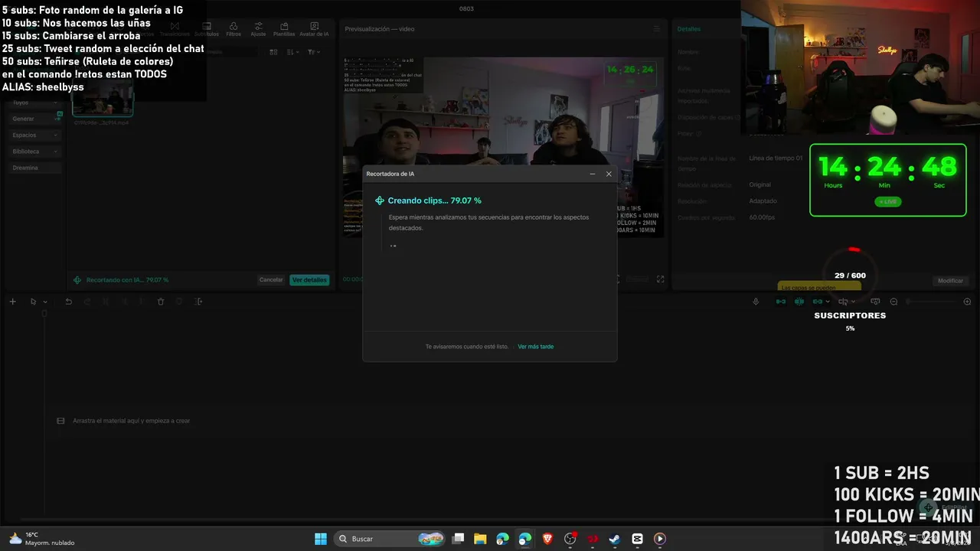
Task: Open the Filtros tab in the top toolbar
Action: point(234,29)
